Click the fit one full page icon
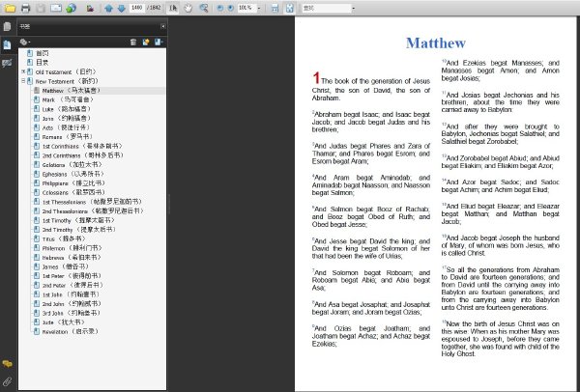 click(290, 8)
